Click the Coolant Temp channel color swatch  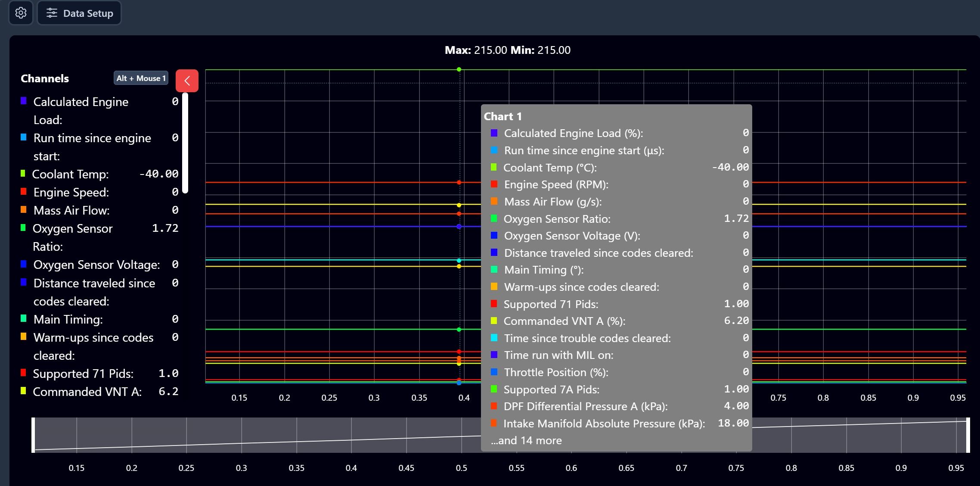point(23,173)
